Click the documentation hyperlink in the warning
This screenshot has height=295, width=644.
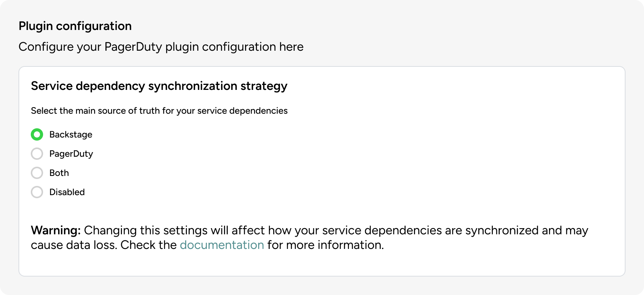(222, 244)
